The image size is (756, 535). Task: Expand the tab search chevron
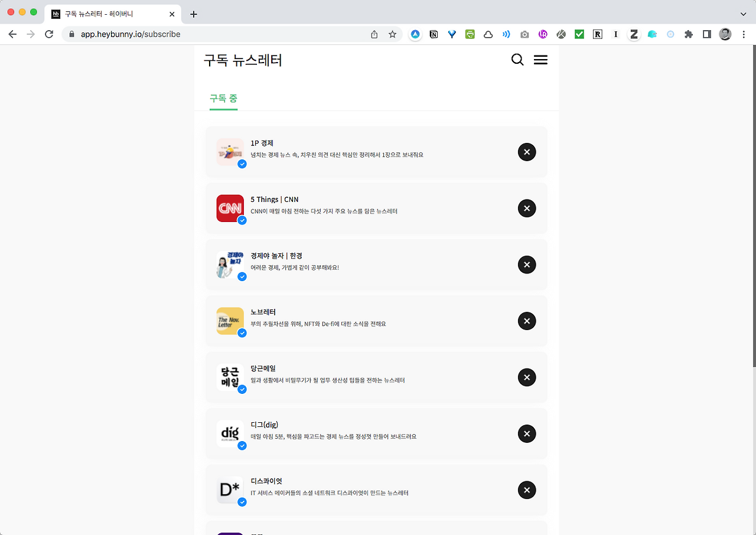(743, 14)
